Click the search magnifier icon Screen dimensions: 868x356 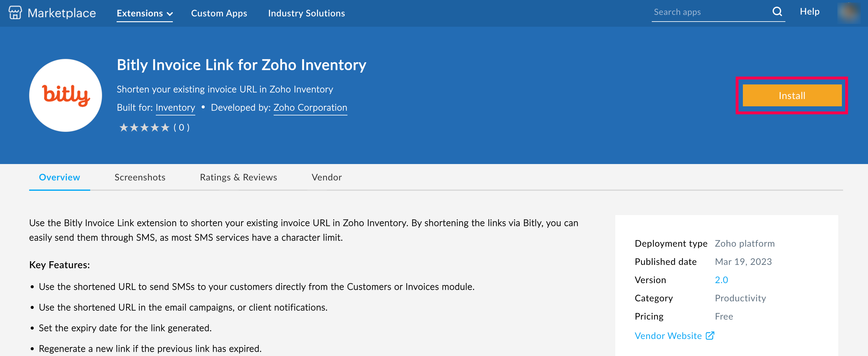coord(777,12)
